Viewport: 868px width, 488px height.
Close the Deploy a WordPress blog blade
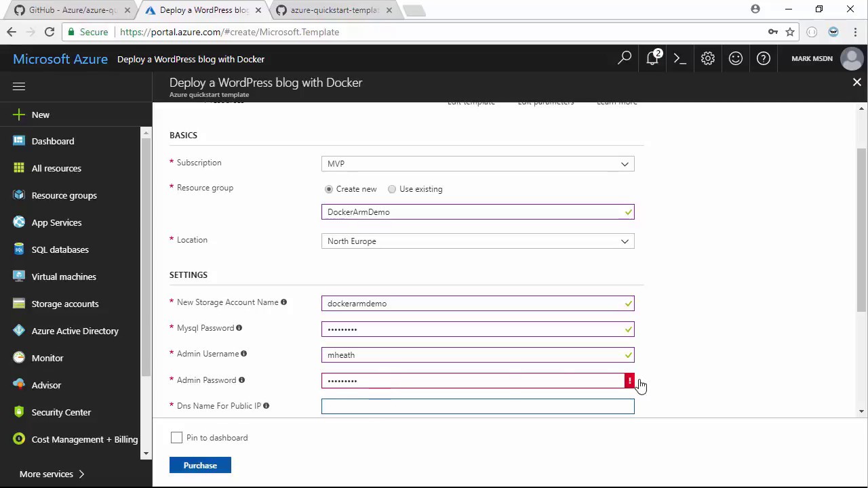pos(856,82)
